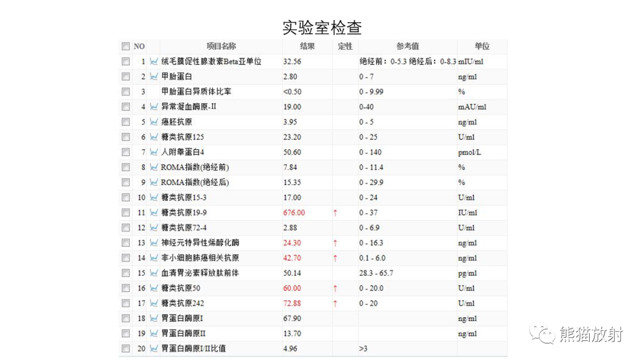The image size is (644, 363).
Task: Check the box for row 17 糖类抗原242
Action: tap(126, 303)
